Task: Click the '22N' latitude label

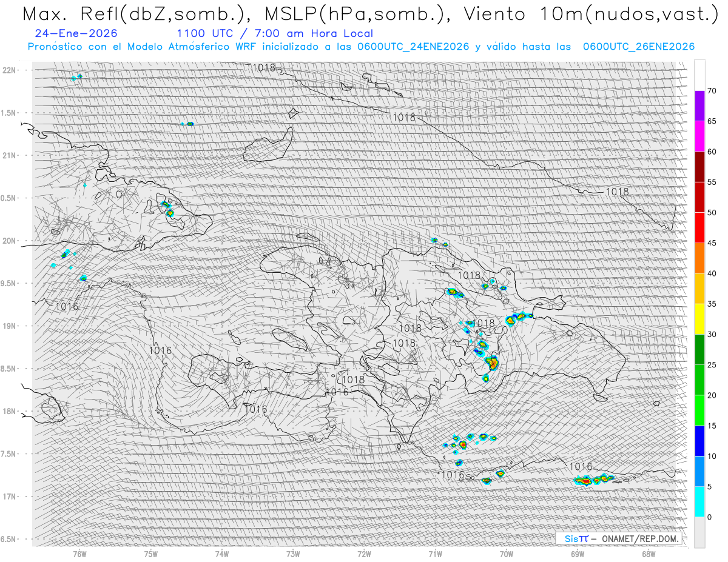Action: click(x=10, y=70)
